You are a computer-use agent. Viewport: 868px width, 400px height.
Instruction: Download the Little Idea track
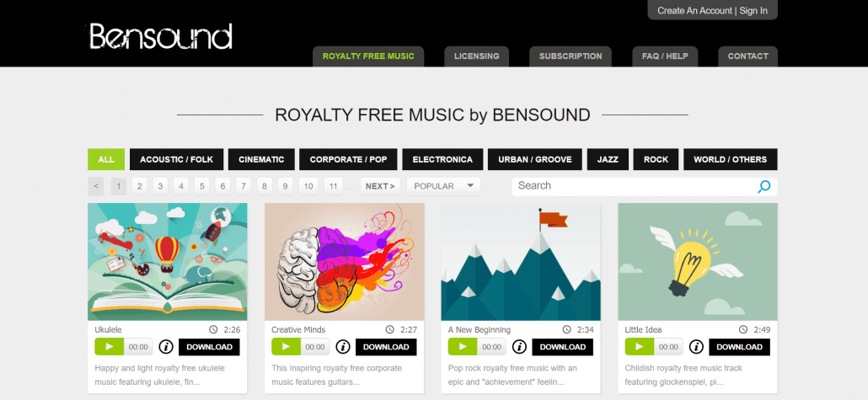(x=739, y=347)
